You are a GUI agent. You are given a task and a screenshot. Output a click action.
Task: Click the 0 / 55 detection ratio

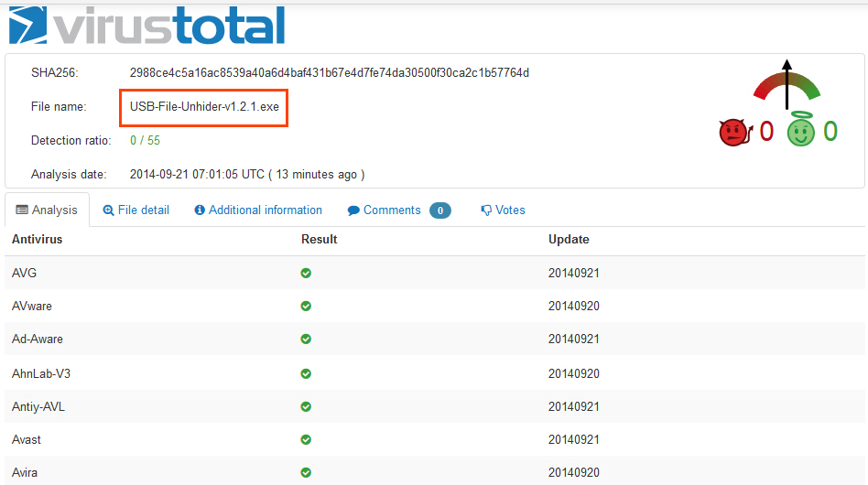pyautogui.click(x=145, y=141)
